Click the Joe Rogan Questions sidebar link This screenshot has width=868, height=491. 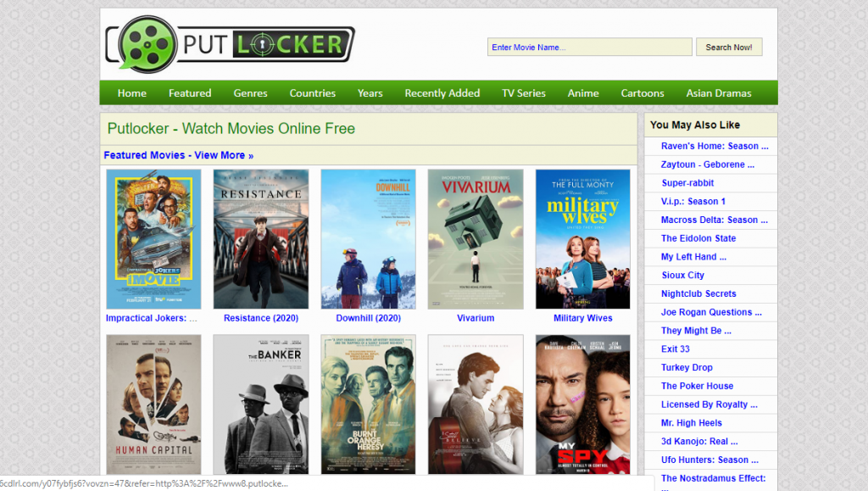pyautogui.click(x=711, y=312)
